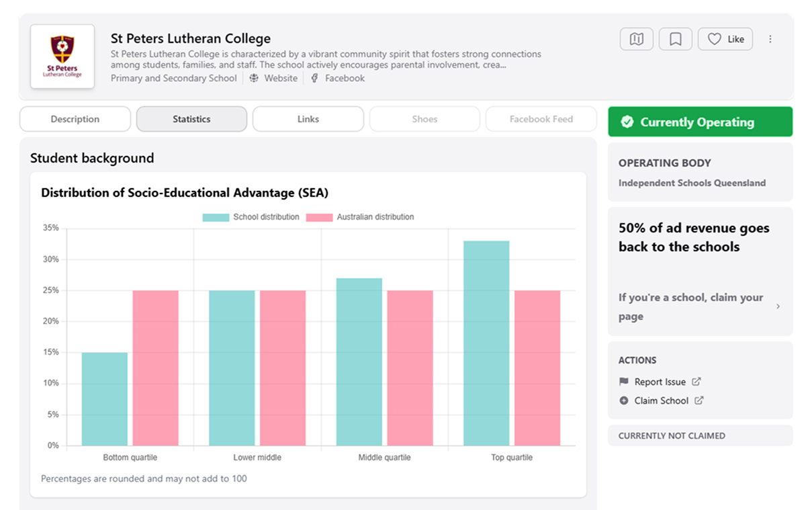Switch to the Description tab
This screenshot has width=812, height=510.
[x=75, y=118]
